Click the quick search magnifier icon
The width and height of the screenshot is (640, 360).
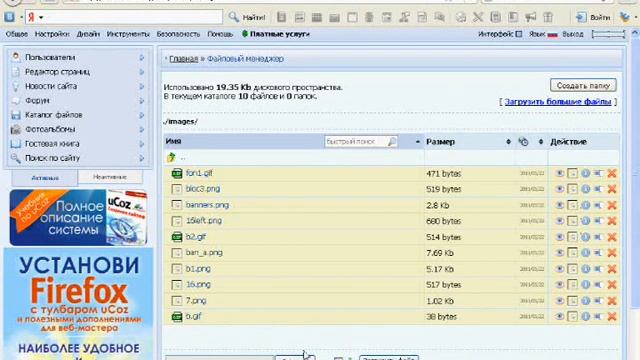coord(391,142)
